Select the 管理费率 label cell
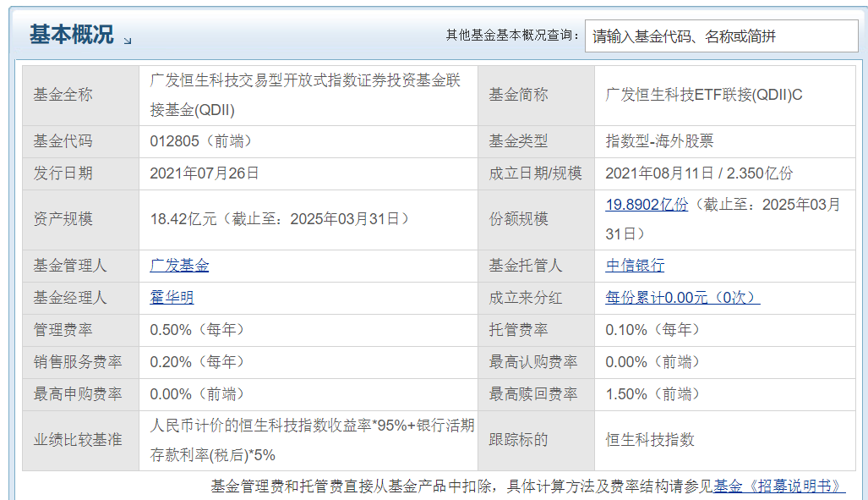 point(80,330)
